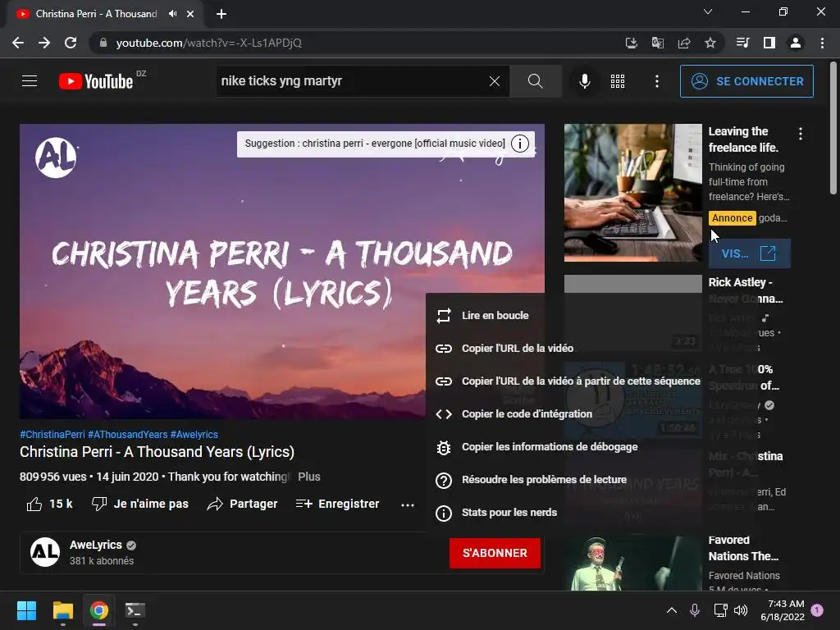The image size is (840, 630).
Task: Click the tray microphone icon
Action: click(x=695, y=610)
